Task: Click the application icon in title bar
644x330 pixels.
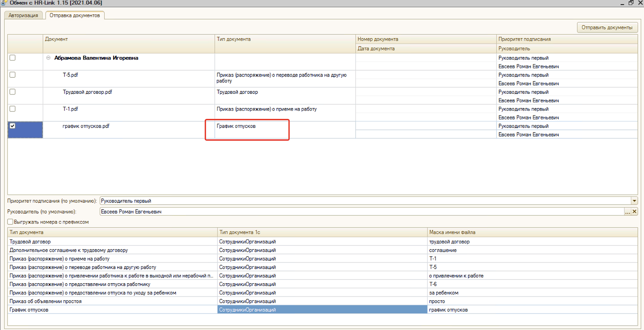Action: pos(4,3)
